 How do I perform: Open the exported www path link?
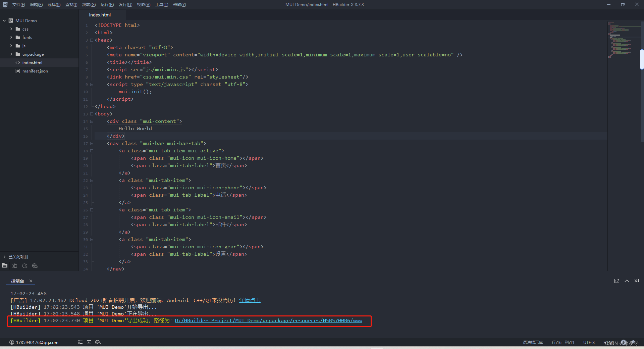(269, 320)
